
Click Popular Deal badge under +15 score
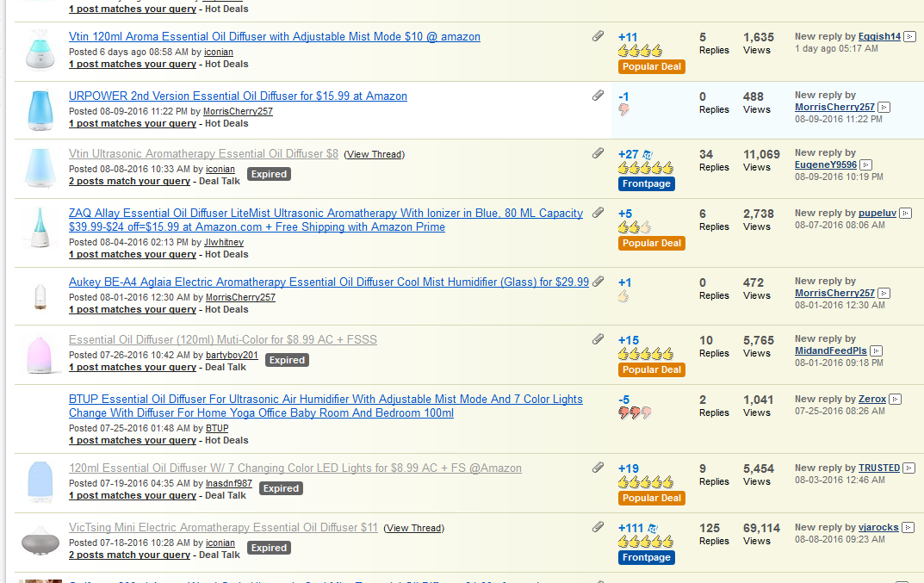(x=652, y=369)
